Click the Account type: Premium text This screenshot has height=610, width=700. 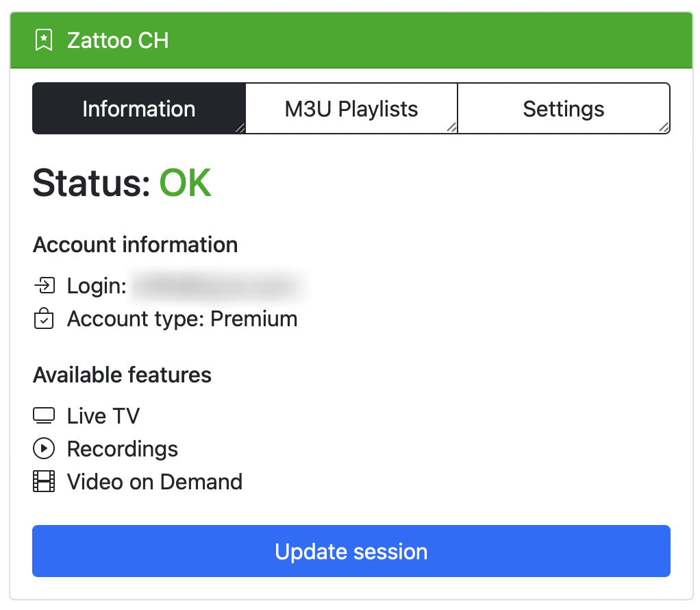tap(182, 319)
